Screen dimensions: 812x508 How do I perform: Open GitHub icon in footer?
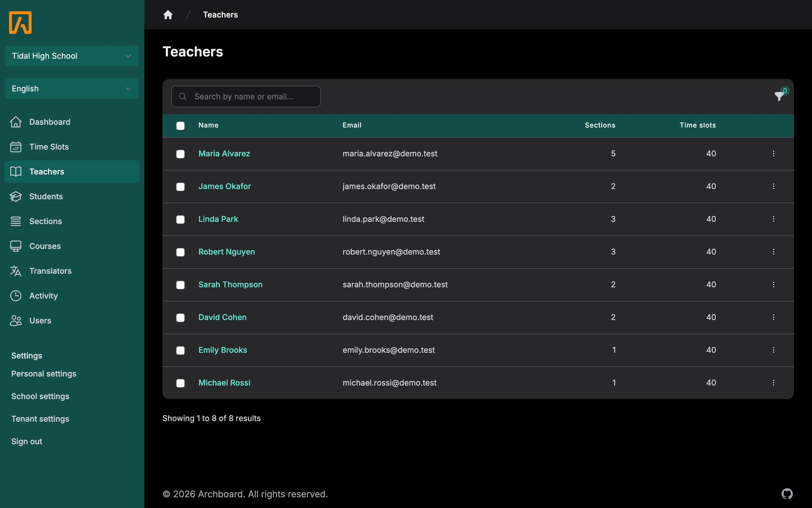point(787,494)
